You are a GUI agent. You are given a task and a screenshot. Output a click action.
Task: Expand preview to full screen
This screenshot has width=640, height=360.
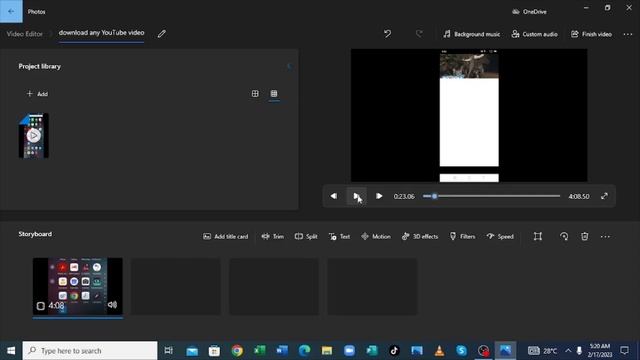[604, 196]
